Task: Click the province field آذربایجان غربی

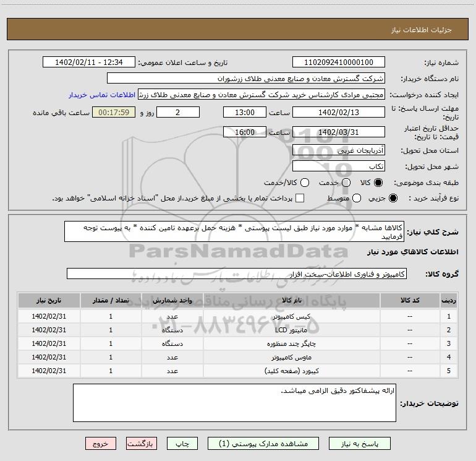Action: (339, 150)
